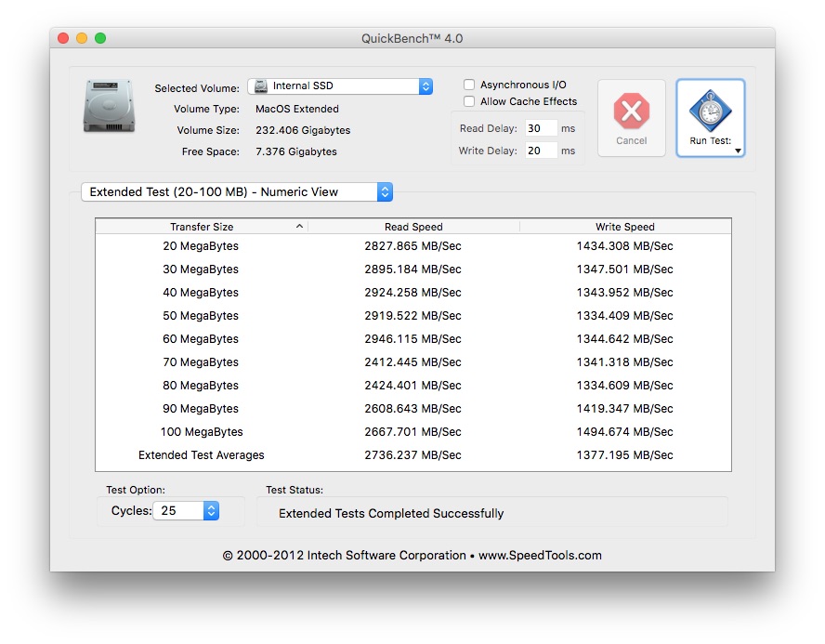Click Extended Tests Completed Successfully status
The width and height of the screenshot is (825, 644).
click(391, 514)
